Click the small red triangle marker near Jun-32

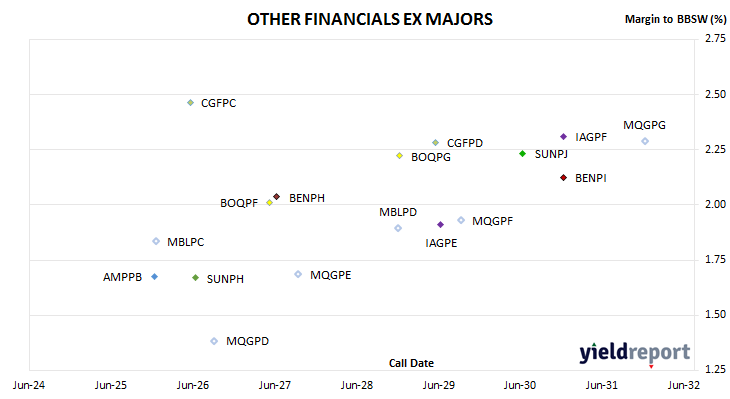pos(651,367)
